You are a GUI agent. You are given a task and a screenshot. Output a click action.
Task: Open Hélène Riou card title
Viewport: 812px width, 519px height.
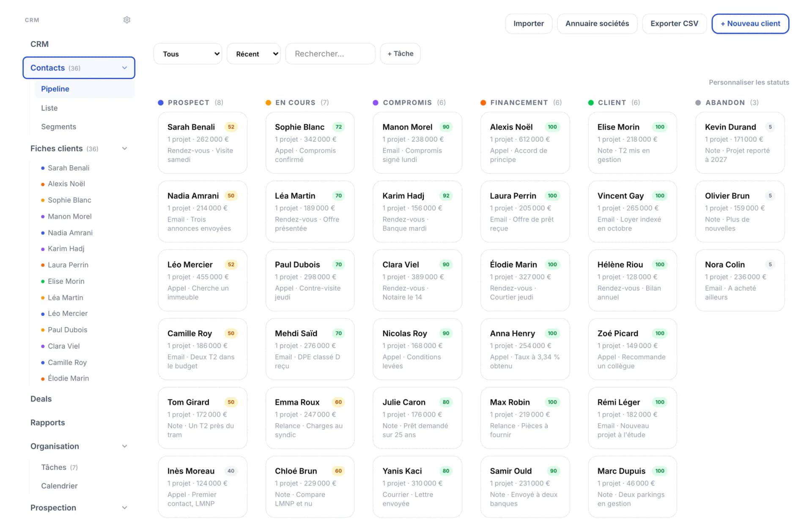(620, 264)
